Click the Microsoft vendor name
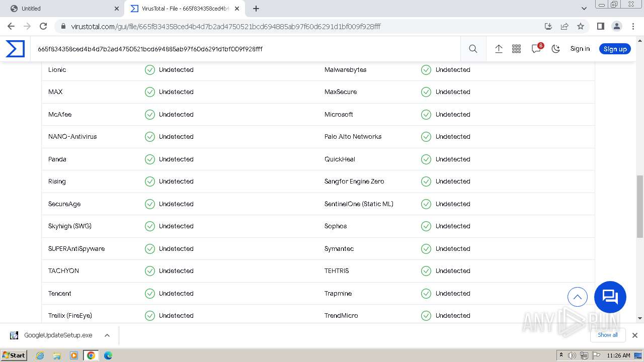The height and width of the screenshot is (362, 644). point(339,115)
